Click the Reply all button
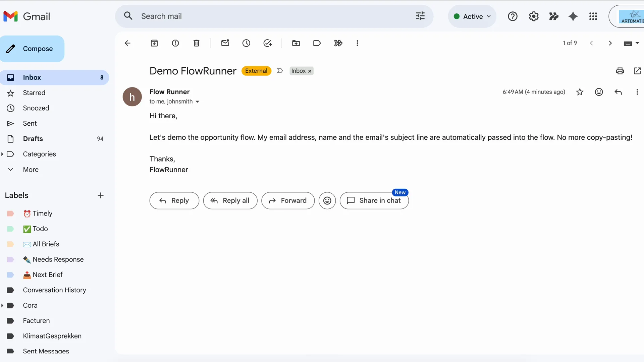The width and height of the screenshot is (644, 362). [230, 201]
